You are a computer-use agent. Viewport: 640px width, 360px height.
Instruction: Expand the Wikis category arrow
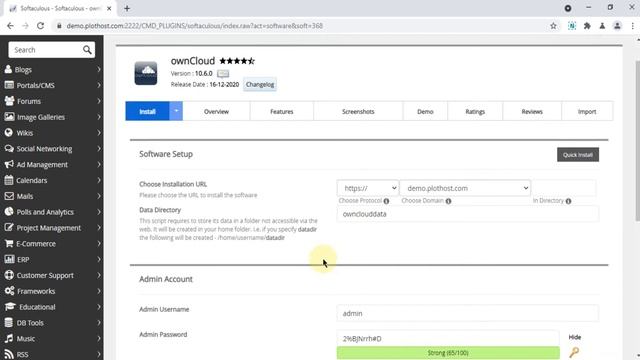[x=99, y=133]
